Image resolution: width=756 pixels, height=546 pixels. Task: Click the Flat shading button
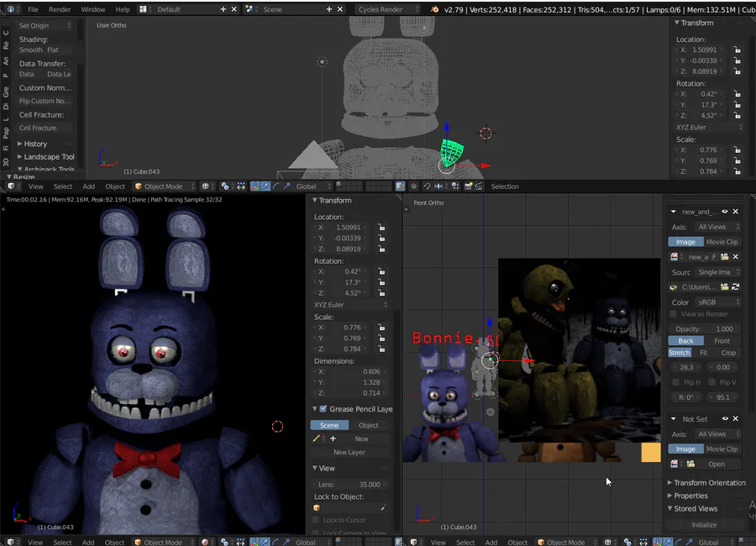[53, 50]
